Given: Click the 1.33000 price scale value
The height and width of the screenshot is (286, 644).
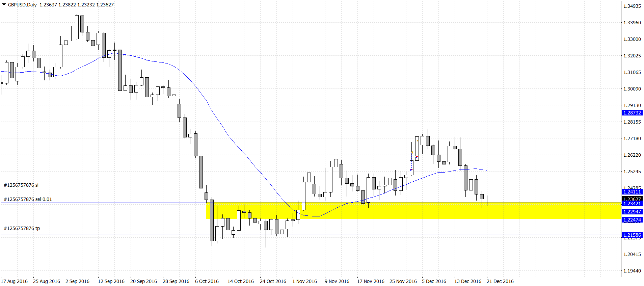Looking at the screenshot, I should click(x=632, y=39).
